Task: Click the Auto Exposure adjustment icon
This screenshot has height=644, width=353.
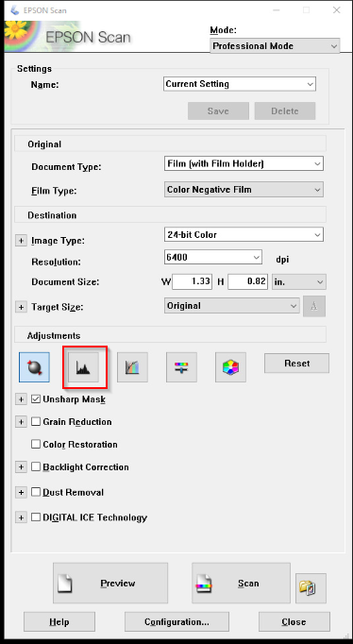Action: point(35,367)
